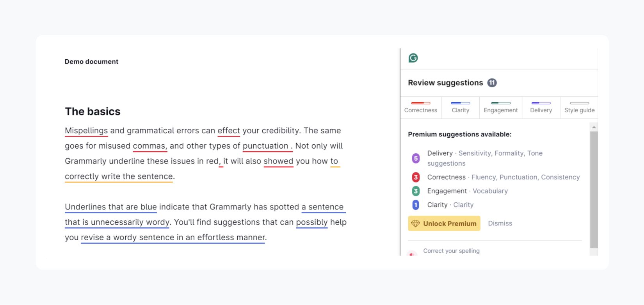Click the spelling suggestion icon near Correct your spelling
Viewport: 644px width, 305px height.
[413, 253]
